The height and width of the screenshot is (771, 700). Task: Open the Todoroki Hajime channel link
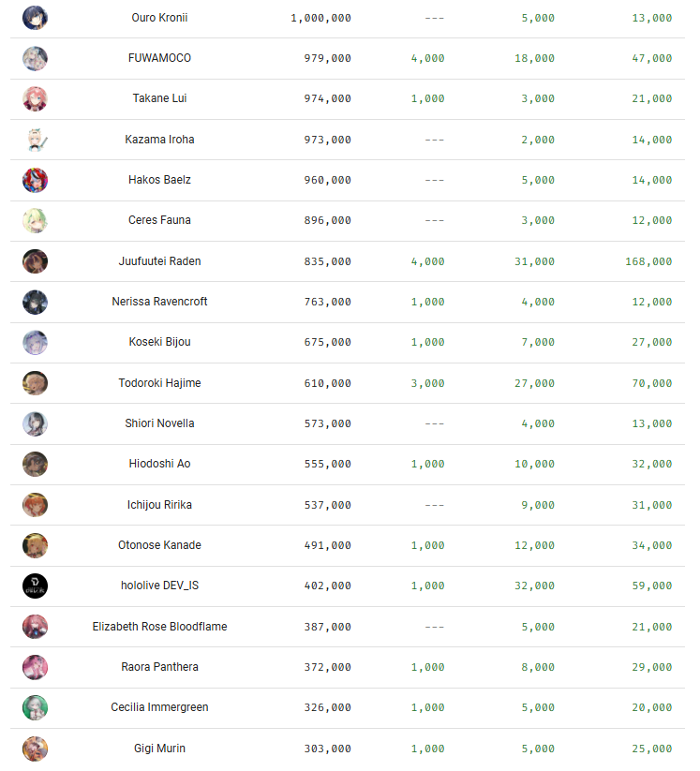tap(159, 383)
